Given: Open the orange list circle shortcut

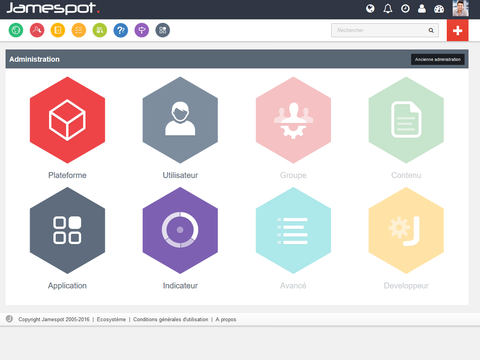Looking at the screenshot, I should point(79,30).
